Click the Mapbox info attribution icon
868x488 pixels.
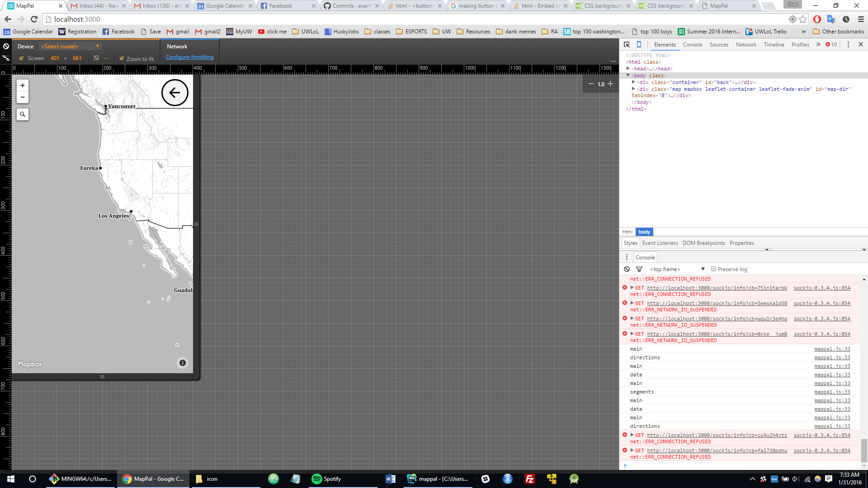(x=182, y=363)
